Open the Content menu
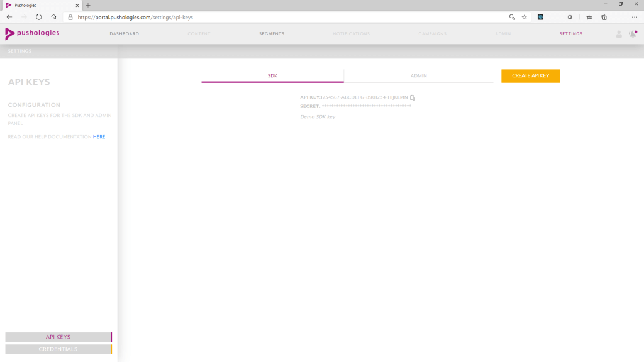This screenshot has height=362, width=644. [x=199, y=34]
